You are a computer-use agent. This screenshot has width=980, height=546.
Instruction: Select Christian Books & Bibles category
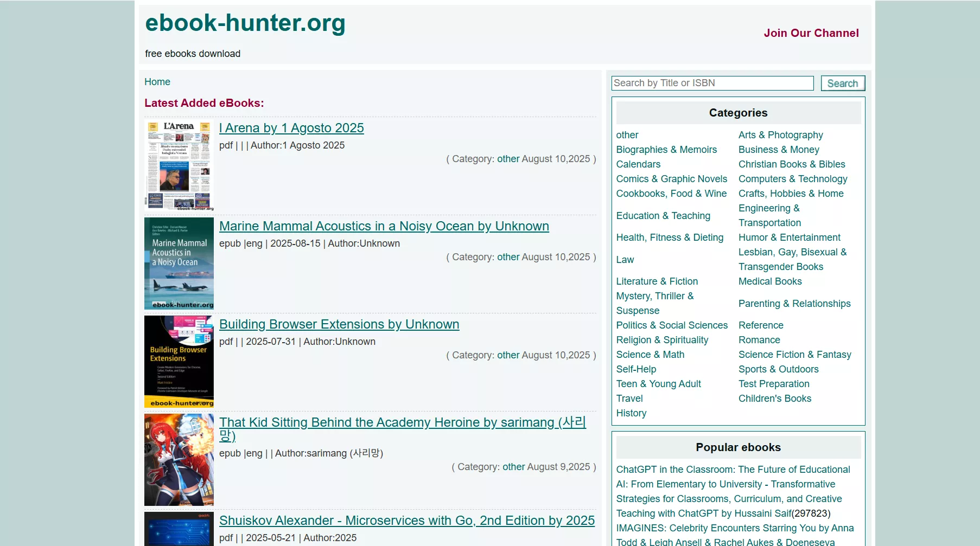click(x=792, y=164)
